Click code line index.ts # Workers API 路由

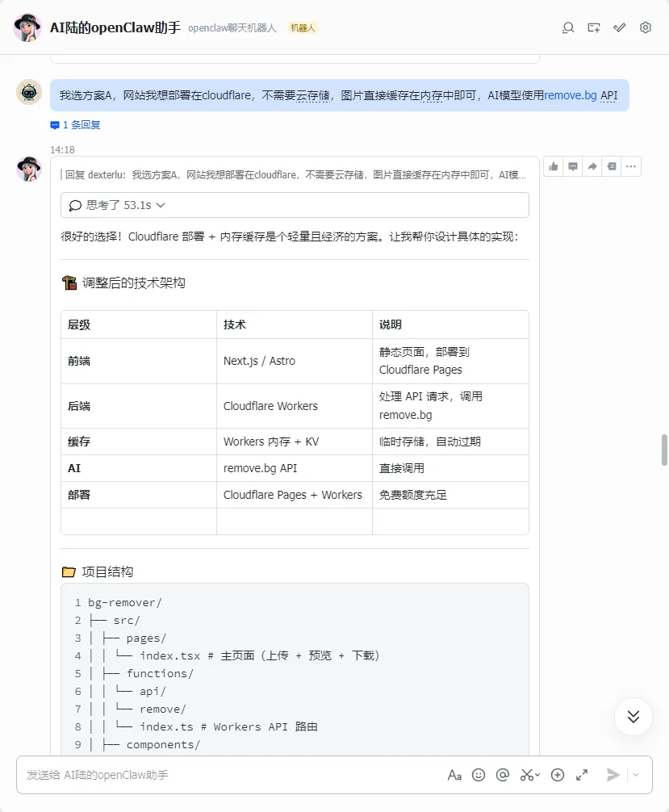[228, 727]
